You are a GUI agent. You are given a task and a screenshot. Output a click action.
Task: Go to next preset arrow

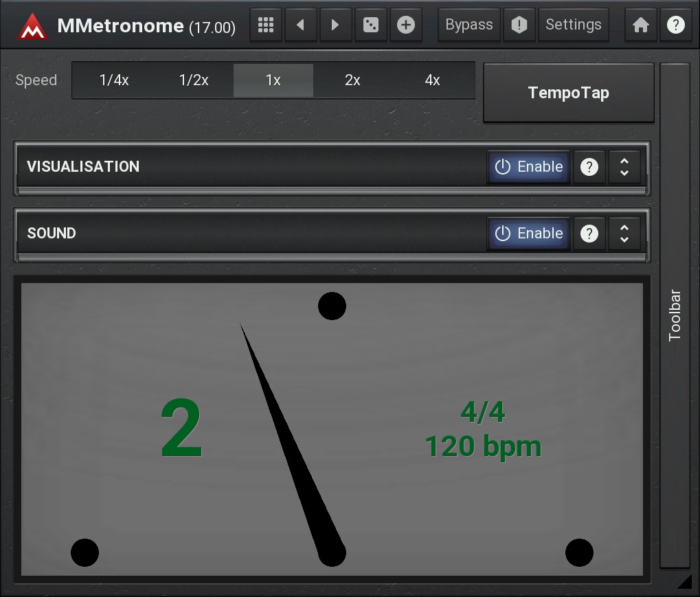(335, 25)
